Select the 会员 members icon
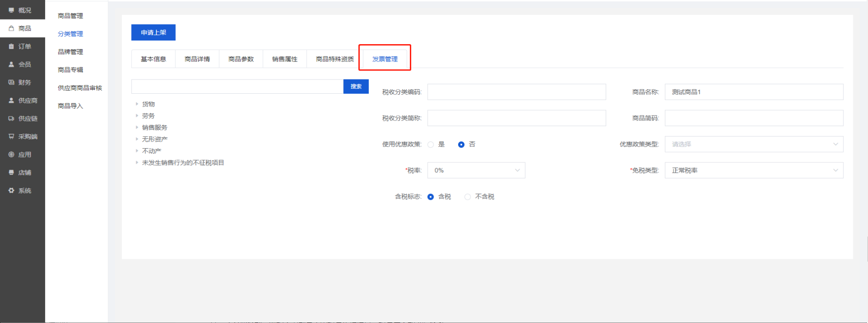Viewport: 868px width, 323px height. pos(11,65)
